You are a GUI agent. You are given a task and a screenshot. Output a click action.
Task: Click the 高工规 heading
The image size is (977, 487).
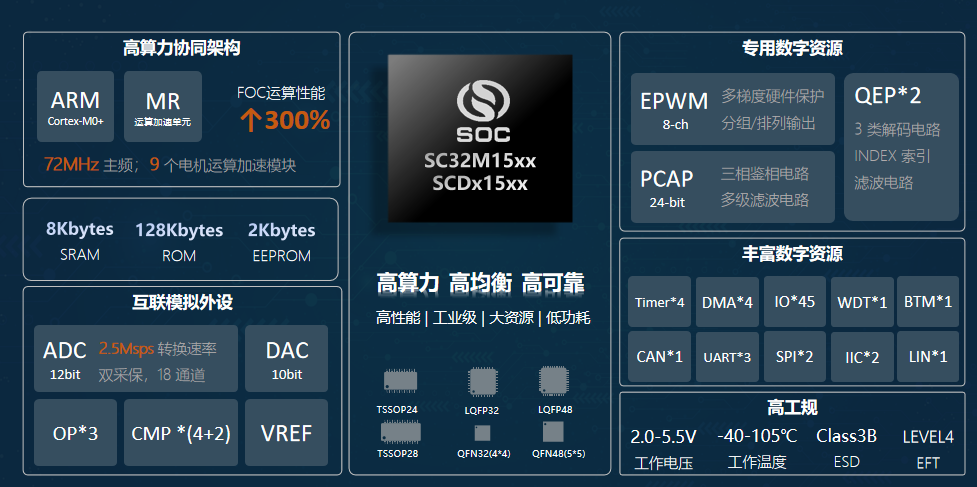click(x=791, y=408)
